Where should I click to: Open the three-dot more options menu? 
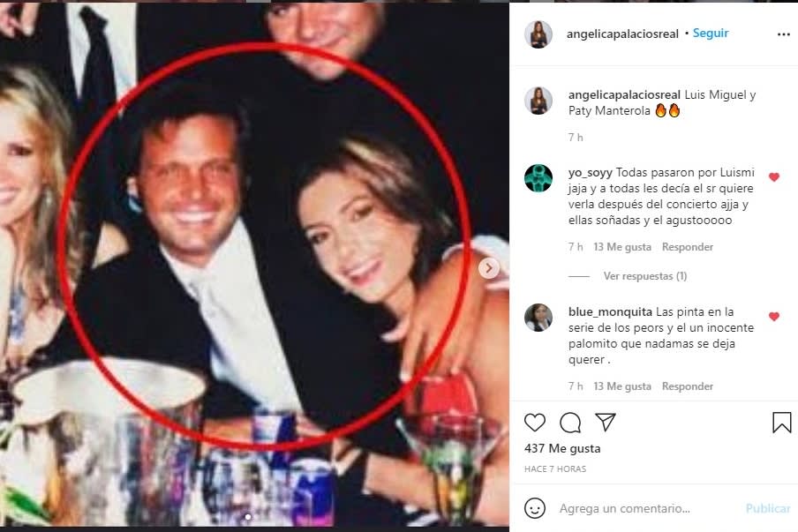[x=783, y=34]
